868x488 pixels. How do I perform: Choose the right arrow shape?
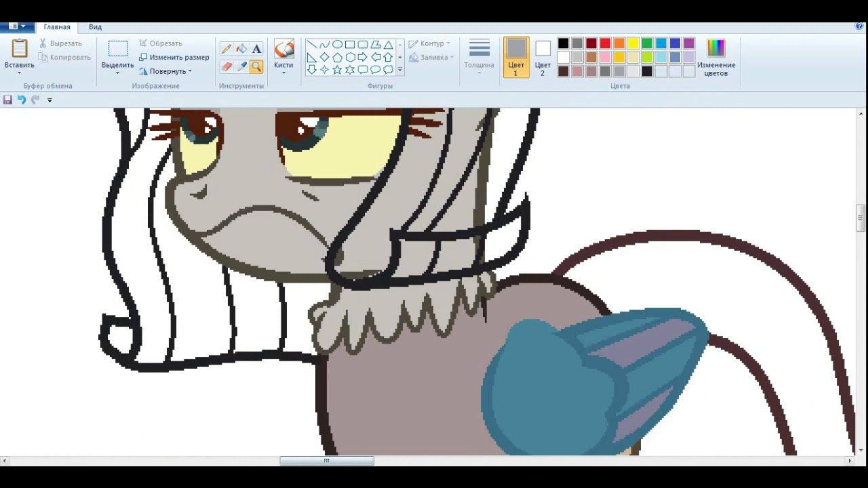coord(363,57)
